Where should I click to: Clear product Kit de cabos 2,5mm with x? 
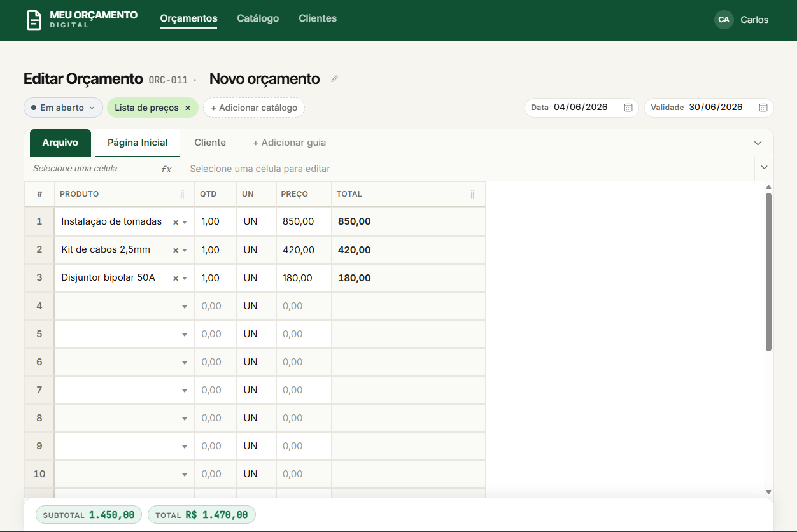176,250
